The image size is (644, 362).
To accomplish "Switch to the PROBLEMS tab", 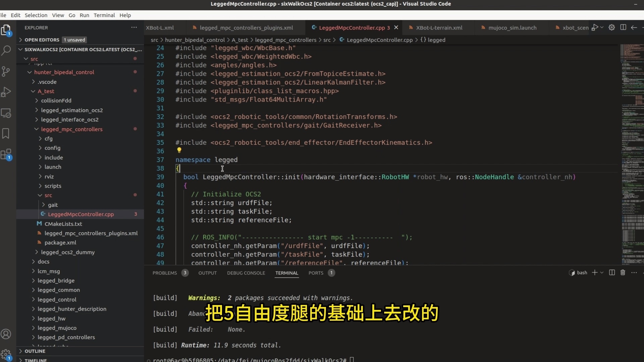I will pos(165,273).
